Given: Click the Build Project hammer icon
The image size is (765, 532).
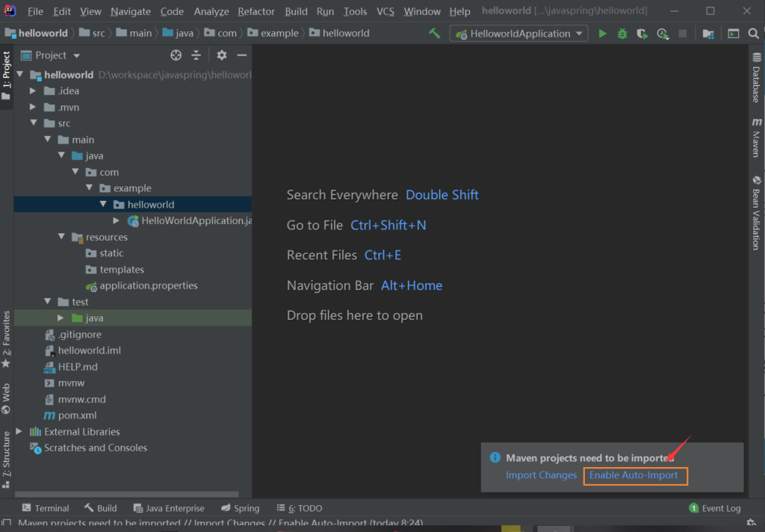Looking at the screenshot, I should (434, 33).
